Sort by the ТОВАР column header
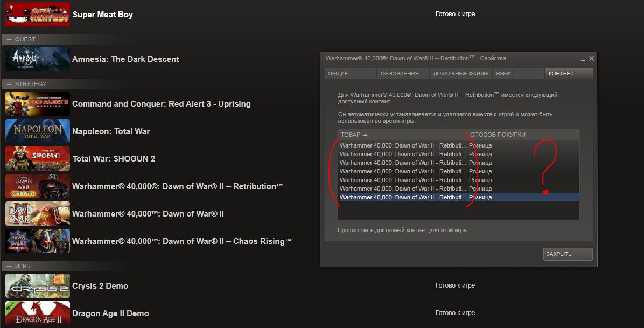 402,135
